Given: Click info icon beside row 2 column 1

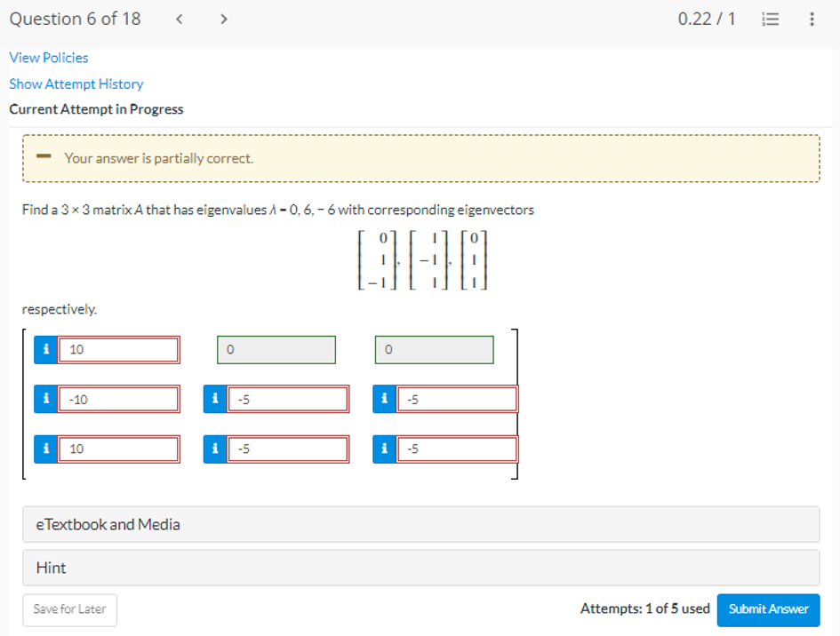Looking at the screenshot, I should click(x=46, y=399).
